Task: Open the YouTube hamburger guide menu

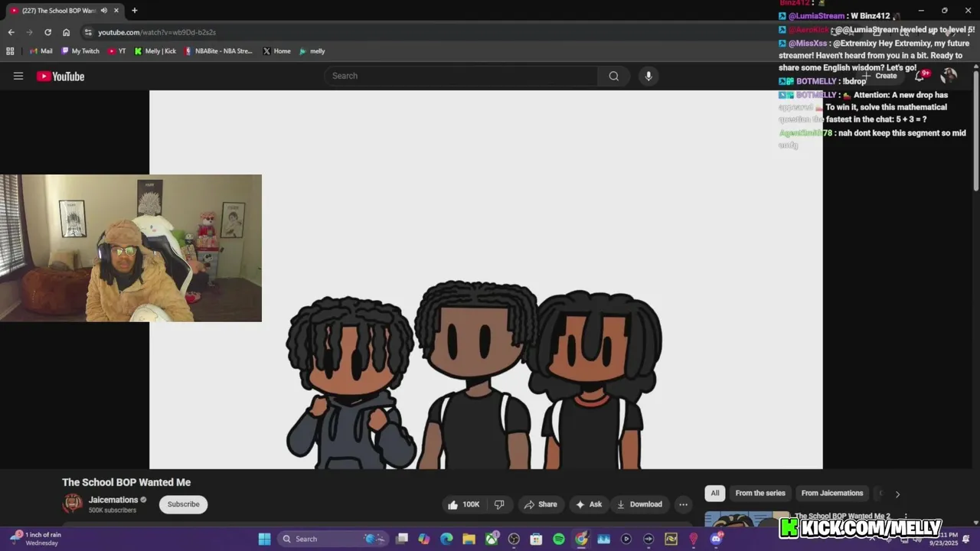Action: click(18, 76)
